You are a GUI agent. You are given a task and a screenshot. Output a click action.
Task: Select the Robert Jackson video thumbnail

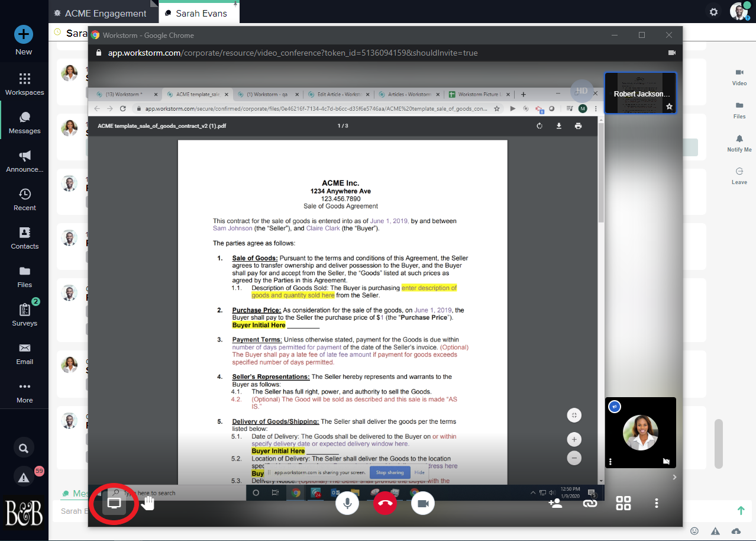(641, 93)
